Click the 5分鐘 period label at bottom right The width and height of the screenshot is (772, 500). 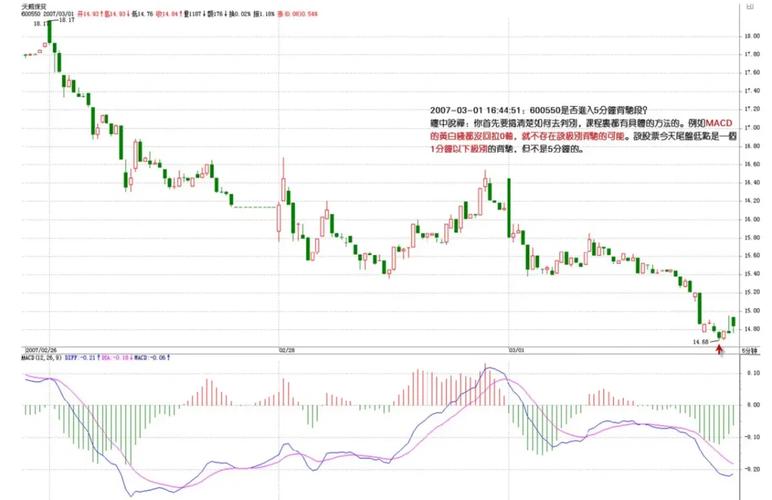(750, 350)
